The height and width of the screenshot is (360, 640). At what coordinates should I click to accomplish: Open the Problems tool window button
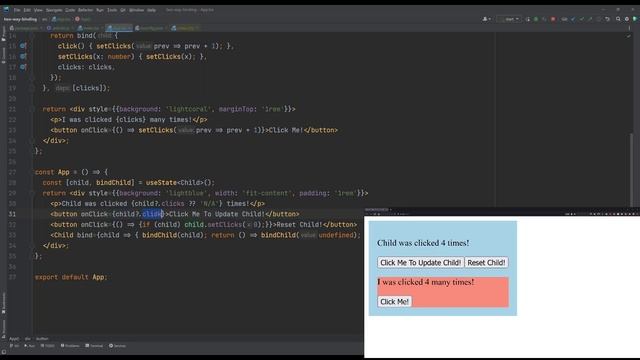click(x=70, y=346)
